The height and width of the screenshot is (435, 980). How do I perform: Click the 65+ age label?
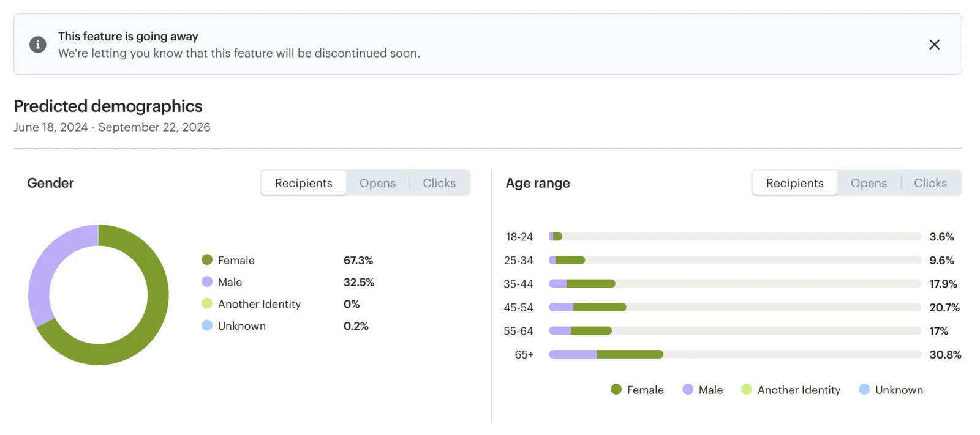(524, 354)
